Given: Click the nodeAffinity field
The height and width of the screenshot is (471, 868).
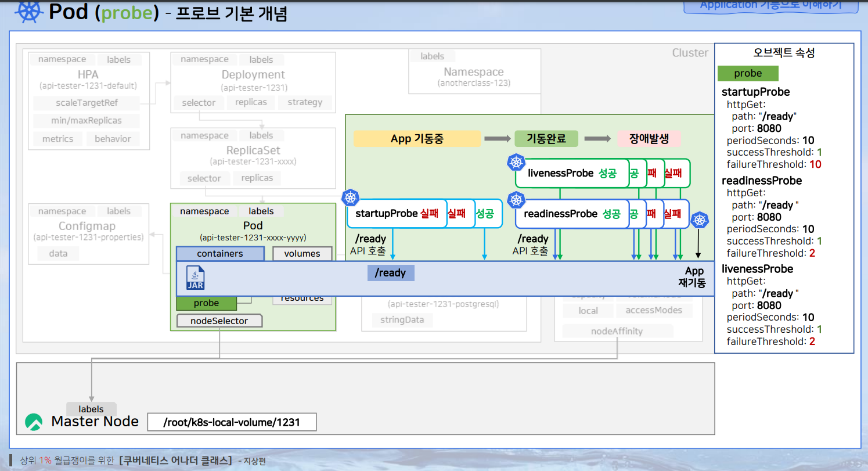Looking at the screenshot, I should 617,331.
